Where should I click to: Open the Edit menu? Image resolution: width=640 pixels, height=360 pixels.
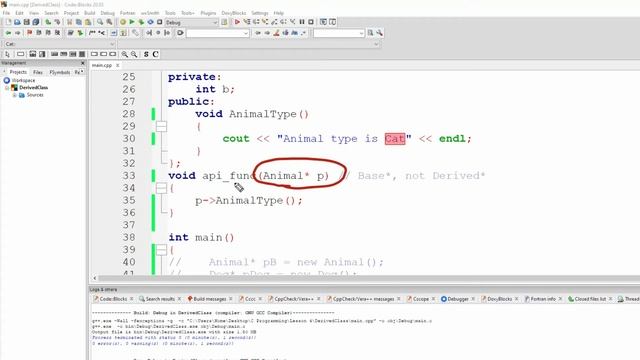[19, 13]
